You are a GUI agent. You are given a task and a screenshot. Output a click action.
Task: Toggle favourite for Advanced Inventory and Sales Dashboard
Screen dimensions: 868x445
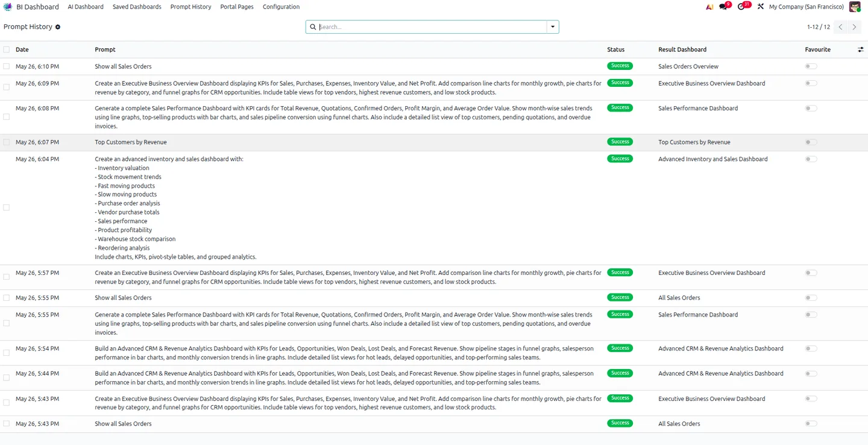[x=811, y=159]
